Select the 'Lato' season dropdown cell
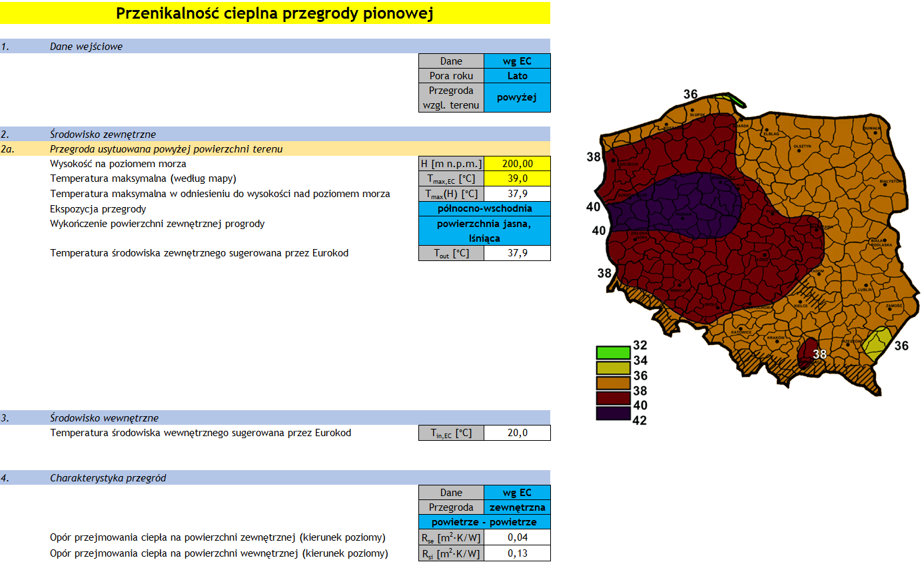The width and height of the screenshot is (924, 564). point(517,76)
